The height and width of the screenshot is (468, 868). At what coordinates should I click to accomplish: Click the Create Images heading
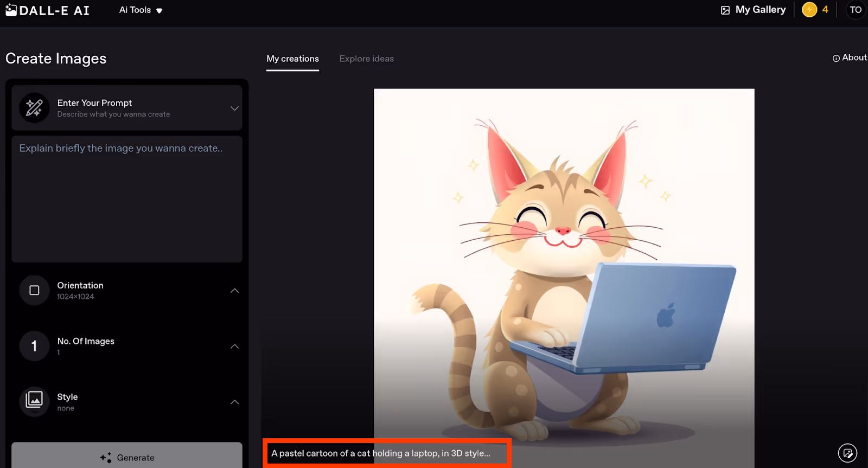click(x=56, y=59)
